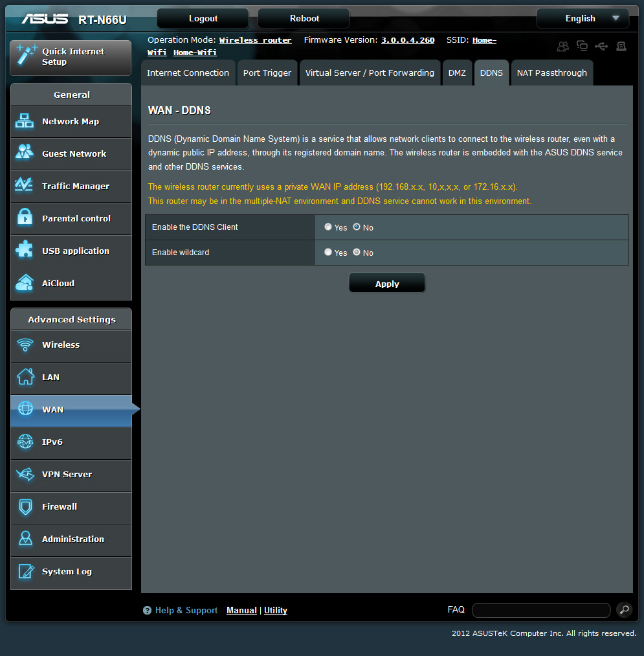Click the System Log pencil icon
The height and width of the screenshot is (656, 644).
[26, 571]
